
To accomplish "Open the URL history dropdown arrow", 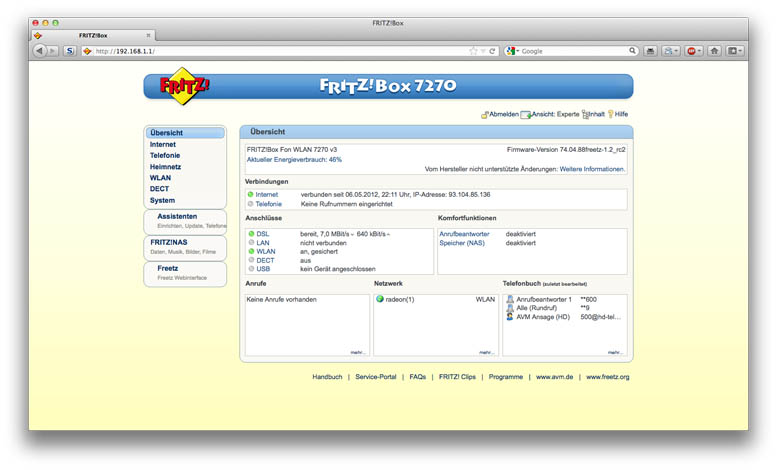I will coord(483,51).
